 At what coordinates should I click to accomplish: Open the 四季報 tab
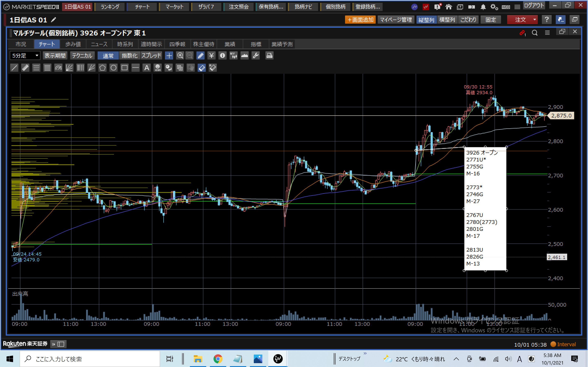coord(177,44)
